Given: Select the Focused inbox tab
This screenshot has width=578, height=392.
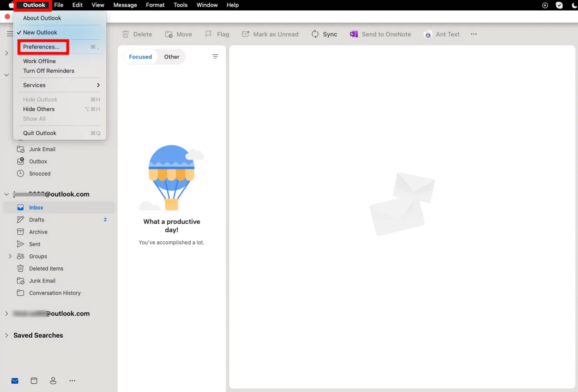Looking at the screenshot, I should pos(140,57).
